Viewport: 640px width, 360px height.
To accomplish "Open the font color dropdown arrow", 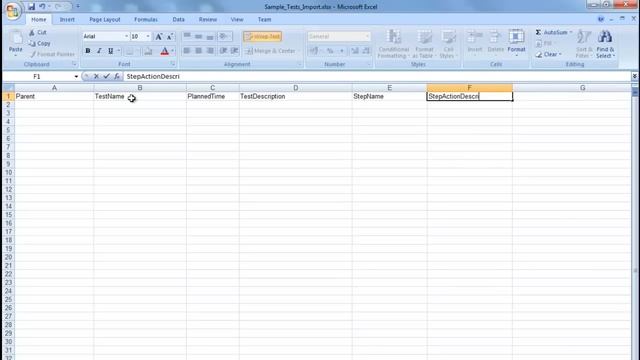I will [173, 51].
